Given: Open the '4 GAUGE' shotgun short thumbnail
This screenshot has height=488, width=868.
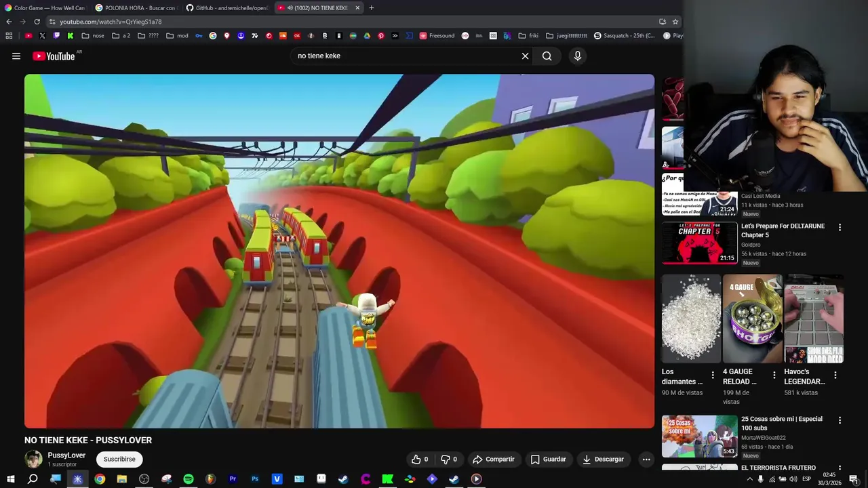Looking at the screenshot, I should pos(753,319).
